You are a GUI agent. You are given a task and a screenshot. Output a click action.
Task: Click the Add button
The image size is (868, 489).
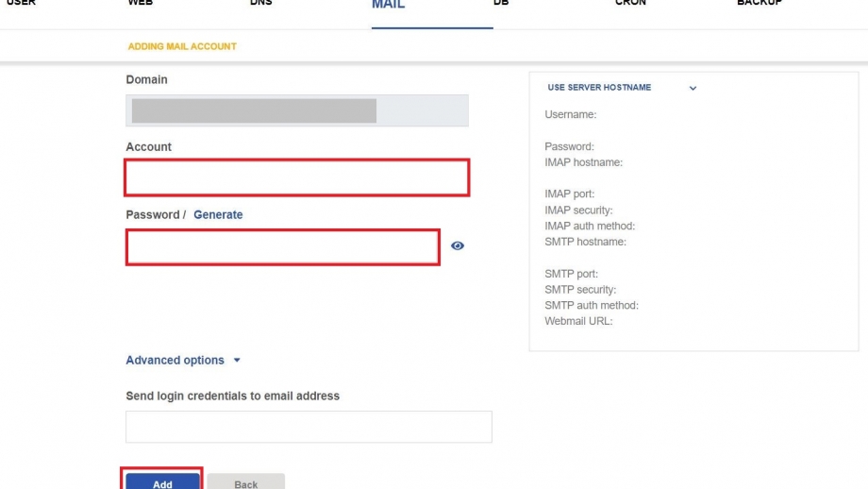pos(162,481)
